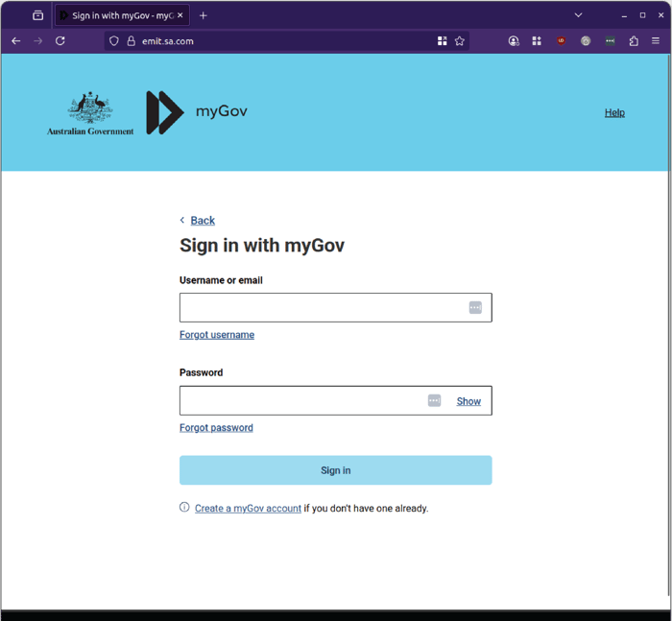Expand the list all tabs chevron

578,15
